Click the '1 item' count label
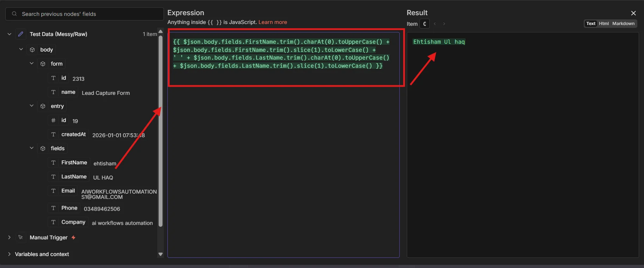Viewport: 644px width, 268px height. (x=150, y=34)
